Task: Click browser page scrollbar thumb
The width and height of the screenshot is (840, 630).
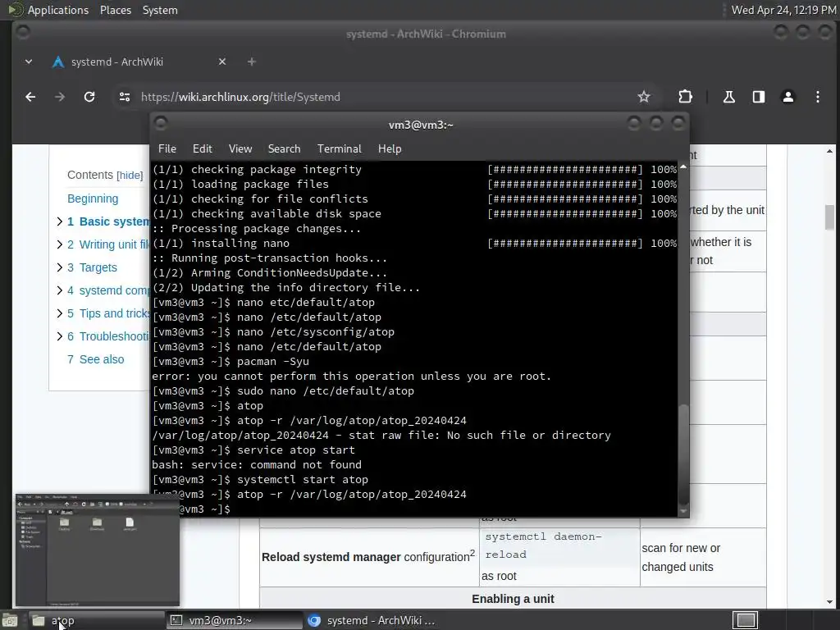Action: click(x=829, y=217)
